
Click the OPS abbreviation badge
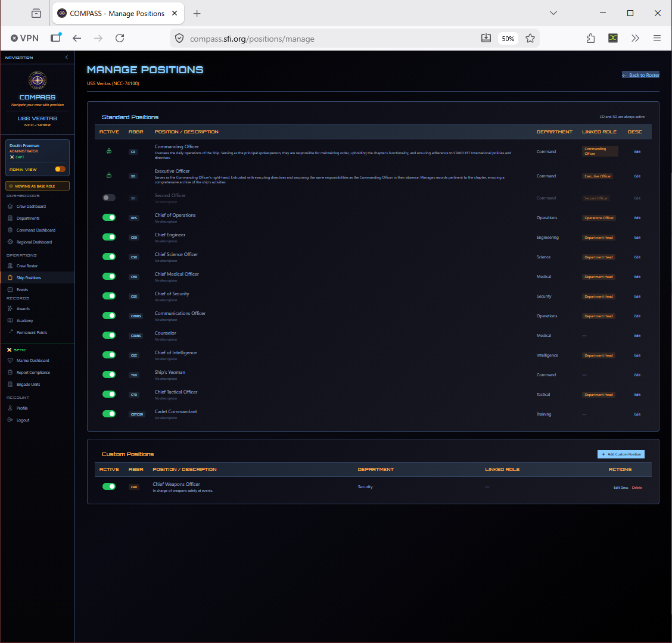point(133,218)
